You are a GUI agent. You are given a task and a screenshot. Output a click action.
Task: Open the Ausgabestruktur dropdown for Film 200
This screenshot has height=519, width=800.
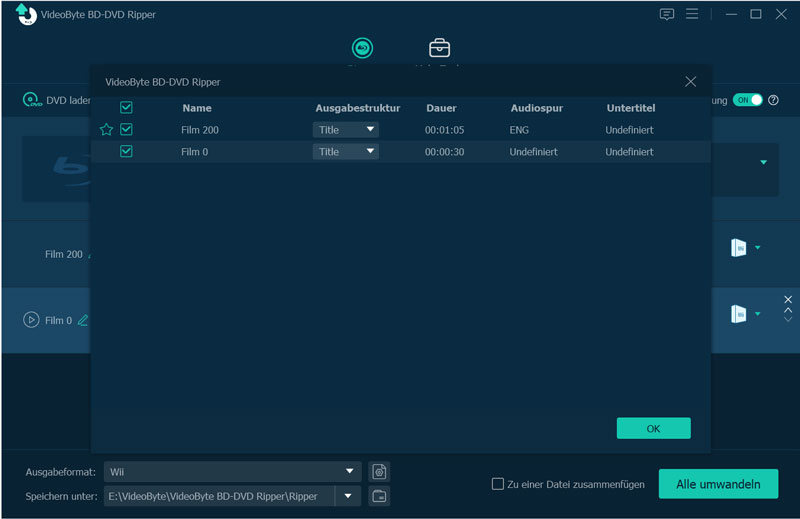point(345,130)
